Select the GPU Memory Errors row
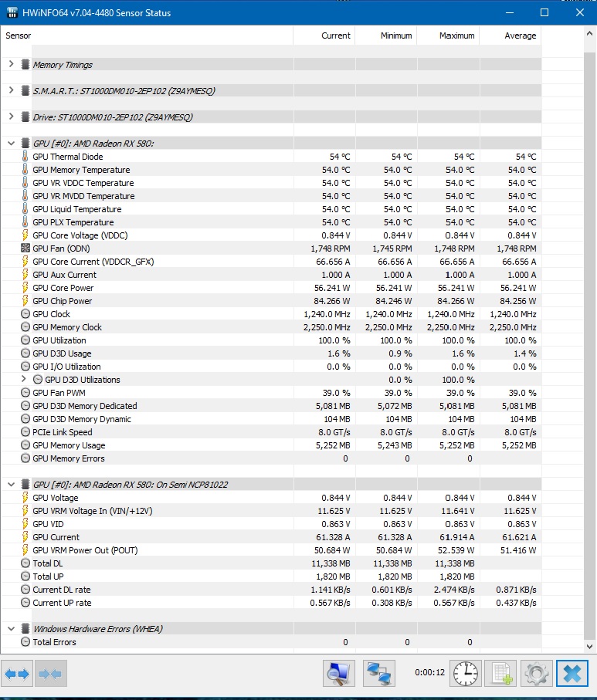The width and height of the screenshot is (597, 700). click(x=271, y=458)
